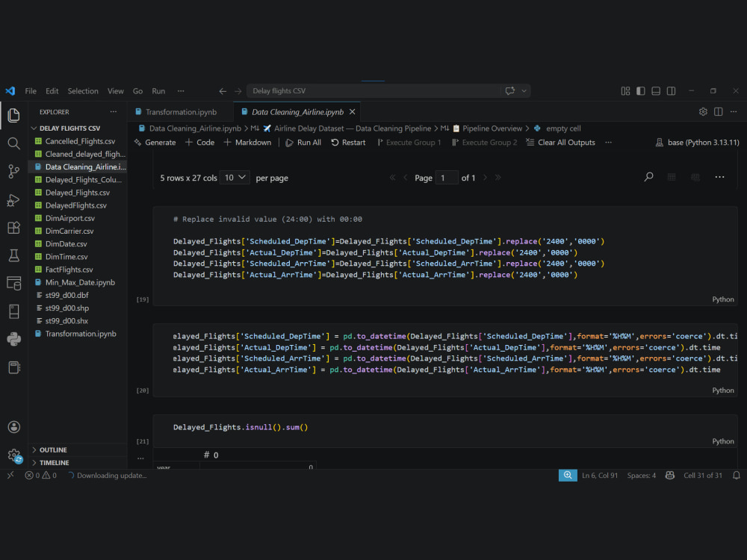Add a Code cell

click(x=199, y=143)
